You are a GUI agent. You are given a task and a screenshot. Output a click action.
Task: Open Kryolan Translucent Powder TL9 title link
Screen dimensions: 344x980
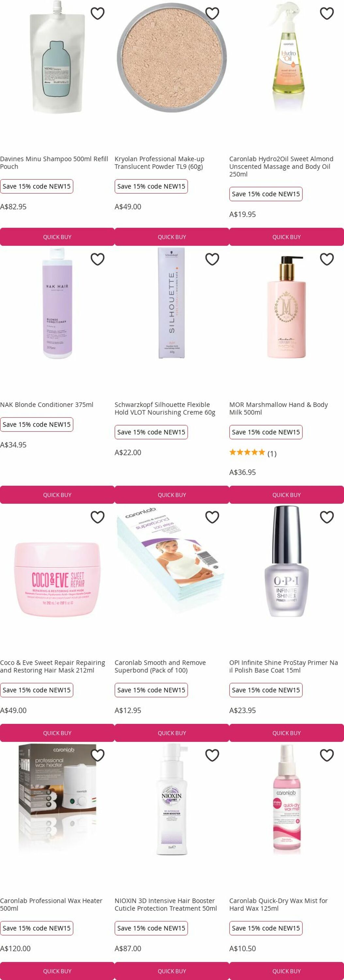(x=160, y=162)
